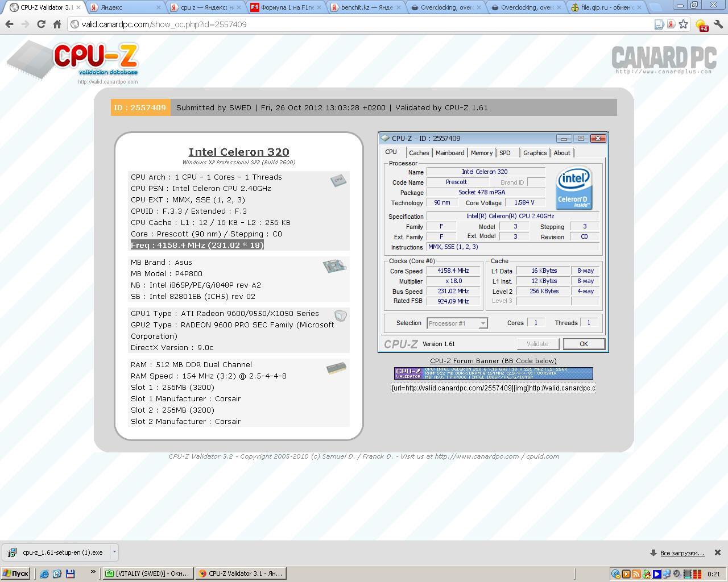The height and width of the screenshot is (582, 728).
Task: Click the valid.canardpc.com link under logo
Action: (108, 82)
